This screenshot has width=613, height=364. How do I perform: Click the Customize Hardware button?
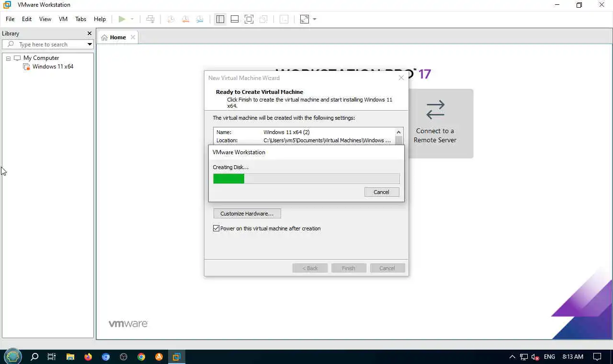click(x=247, y=214)
